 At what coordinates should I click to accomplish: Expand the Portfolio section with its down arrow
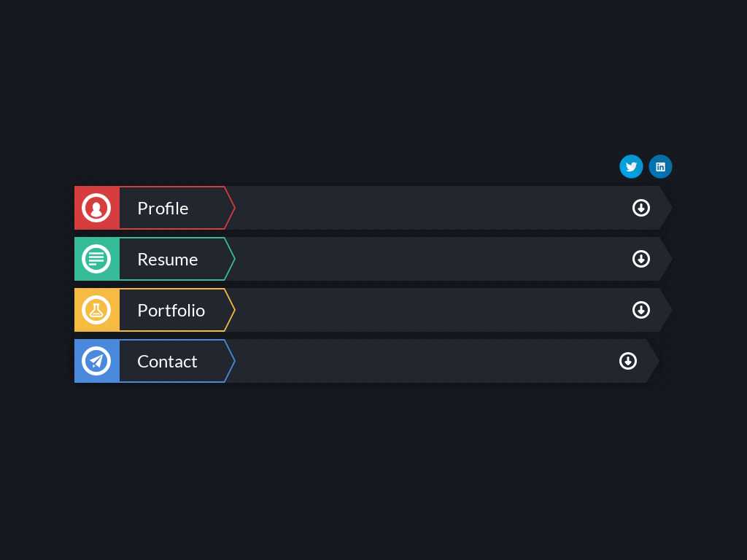coord(640,310)
